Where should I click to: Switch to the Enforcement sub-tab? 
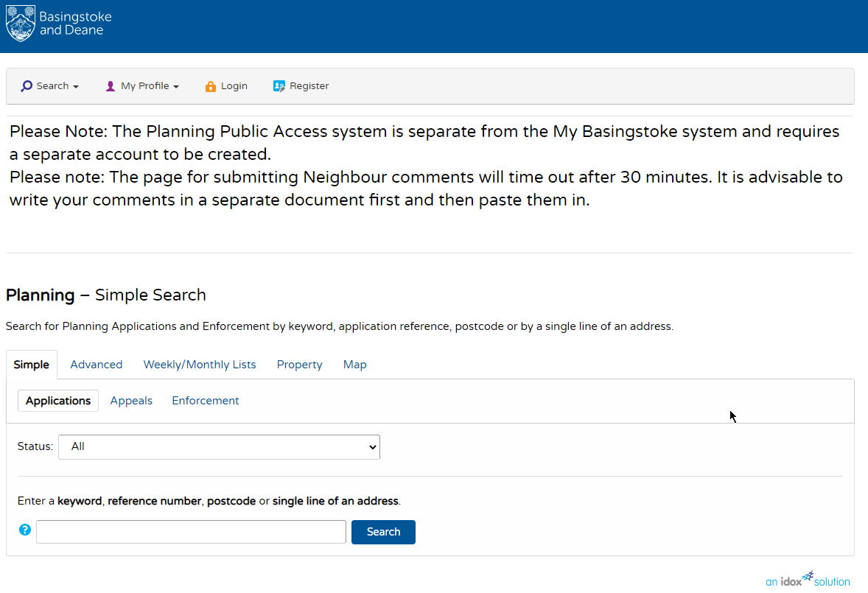206,401
